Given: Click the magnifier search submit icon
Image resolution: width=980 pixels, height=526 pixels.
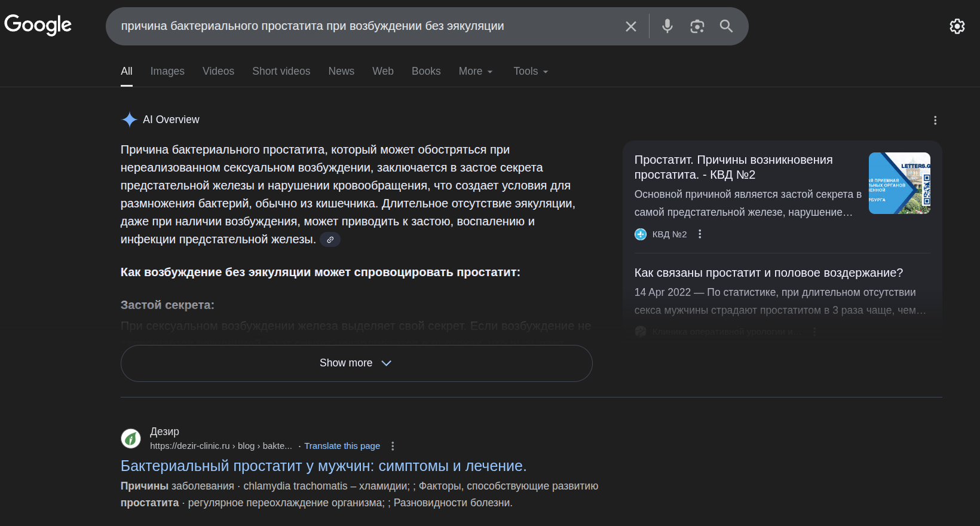Looking at the screenshot, I should 726,26.
